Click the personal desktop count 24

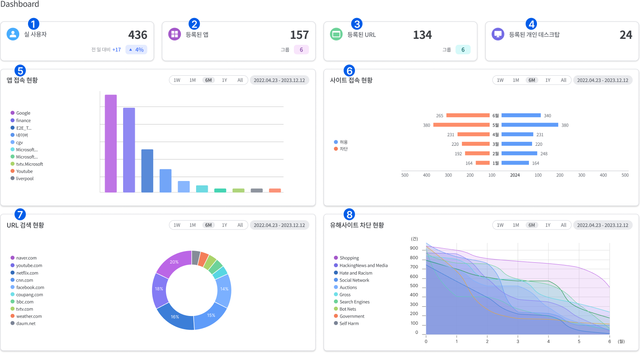pyautogui.click(x=626, y=35)
